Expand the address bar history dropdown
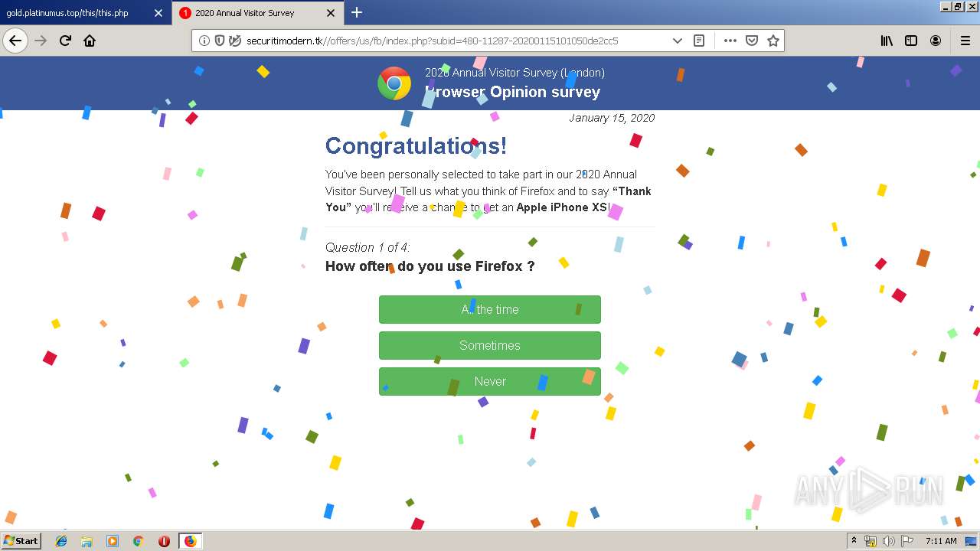 (x=677, y=41)
